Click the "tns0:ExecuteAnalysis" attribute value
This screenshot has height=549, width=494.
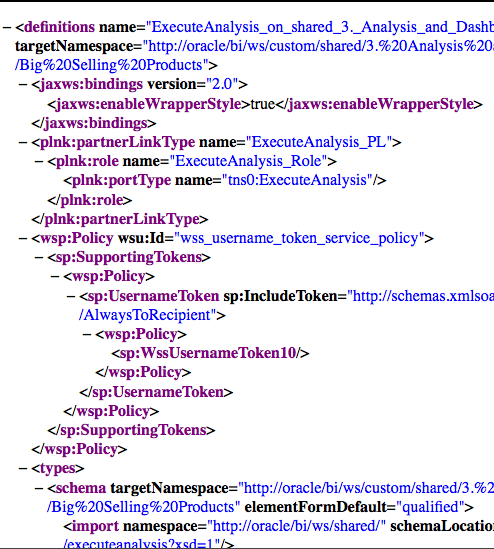coord(297,180)
